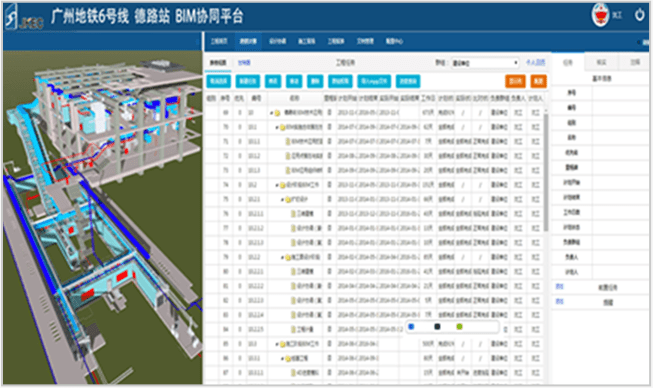This screenshot has width=653, height=388.
Task: Click the blue dot in the legend popup
Action: click(411, 327)
